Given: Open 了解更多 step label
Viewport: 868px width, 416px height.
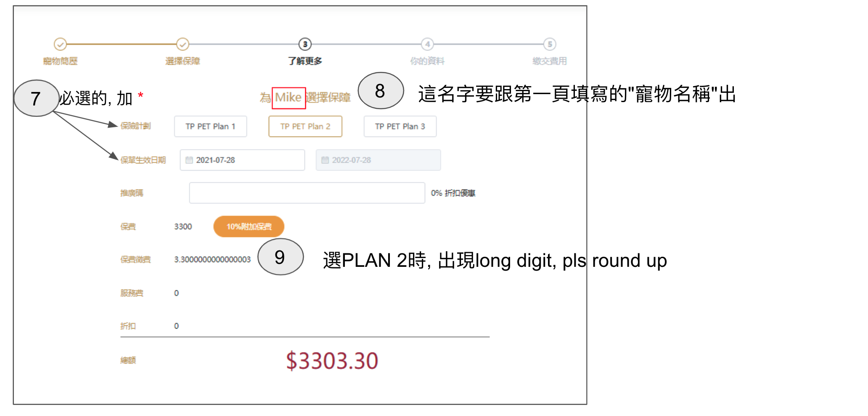Looking at the screenshot, I should (305, 61).
